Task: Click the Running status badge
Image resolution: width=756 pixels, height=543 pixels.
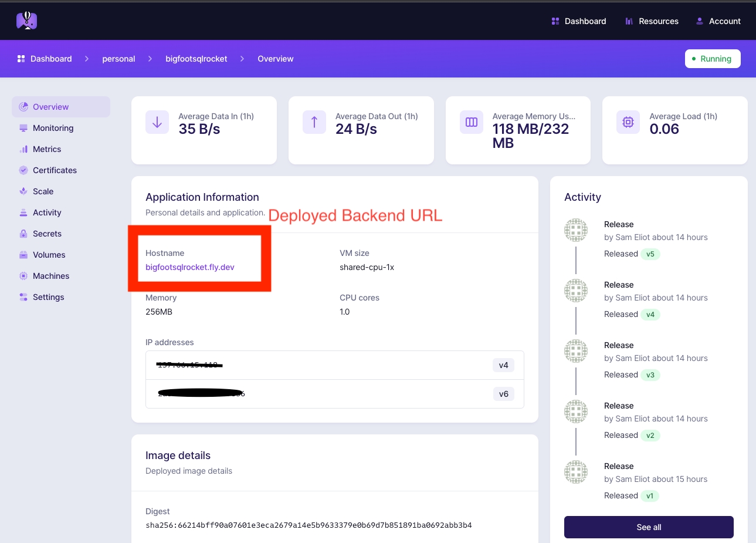Action: [712, 59]
